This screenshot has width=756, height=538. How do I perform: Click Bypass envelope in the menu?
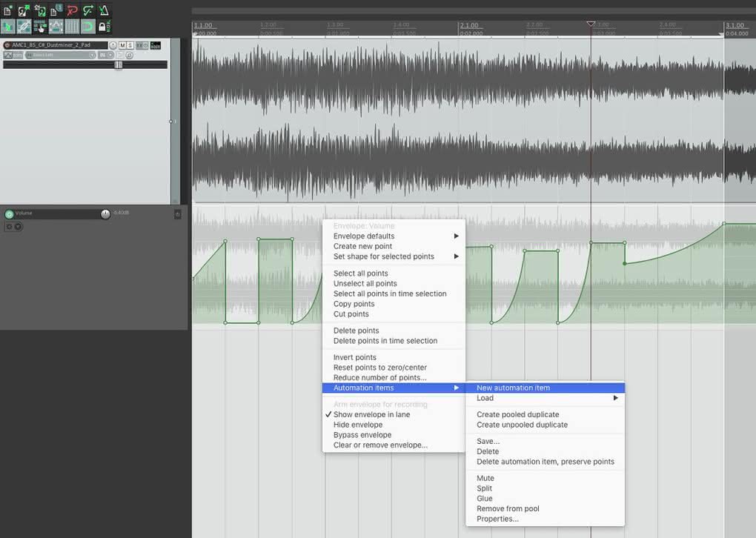pos(394,435)
